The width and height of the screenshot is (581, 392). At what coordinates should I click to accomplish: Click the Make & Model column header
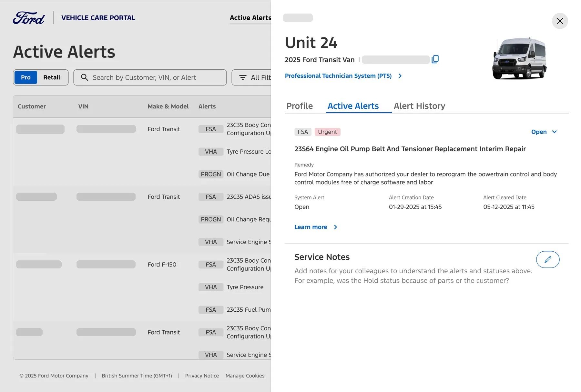point(168,106)
